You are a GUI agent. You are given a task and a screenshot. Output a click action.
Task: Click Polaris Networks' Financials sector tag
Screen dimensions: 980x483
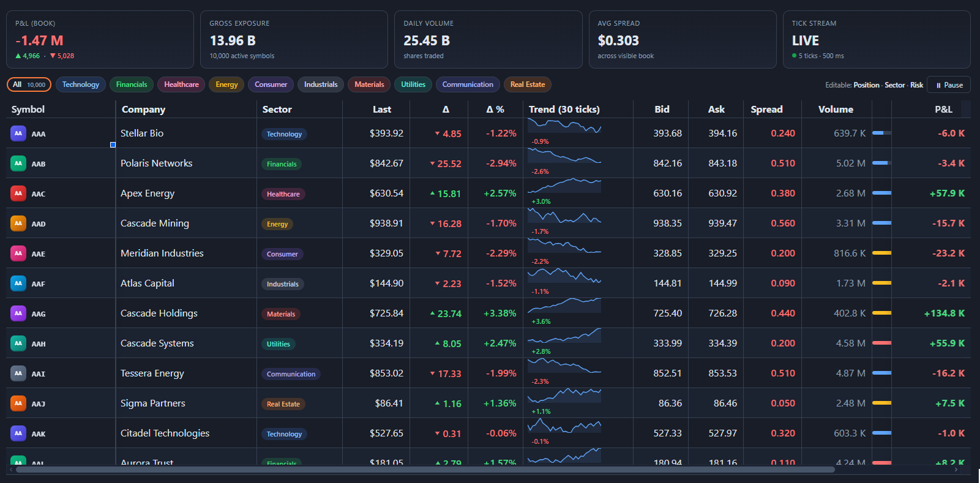[282, 164]
